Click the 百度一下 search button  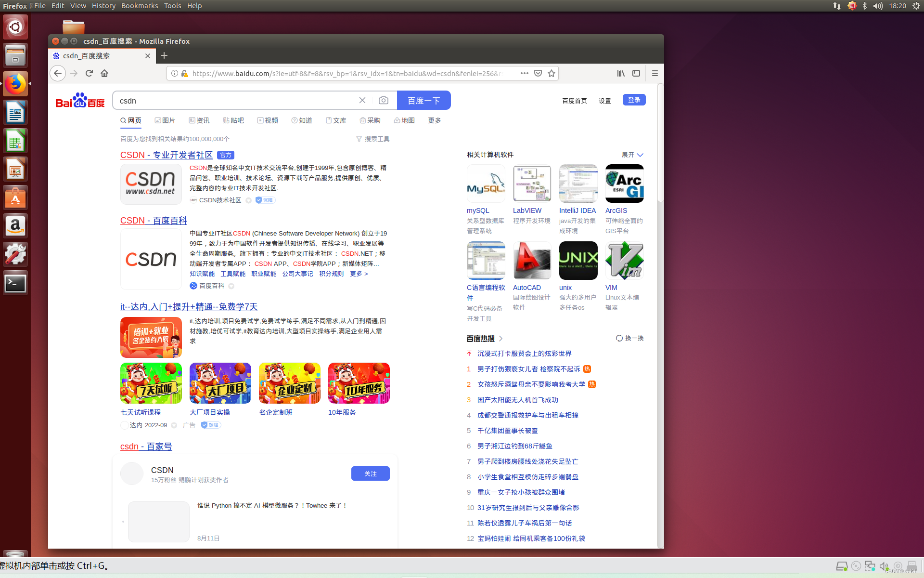pyautogui.click(x=424, y=100)
